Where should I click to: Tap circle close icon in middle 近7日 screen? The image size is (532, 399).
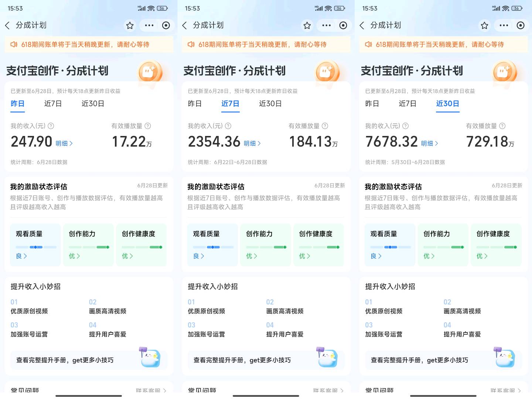pyautogui.click(x=343, y=25)
